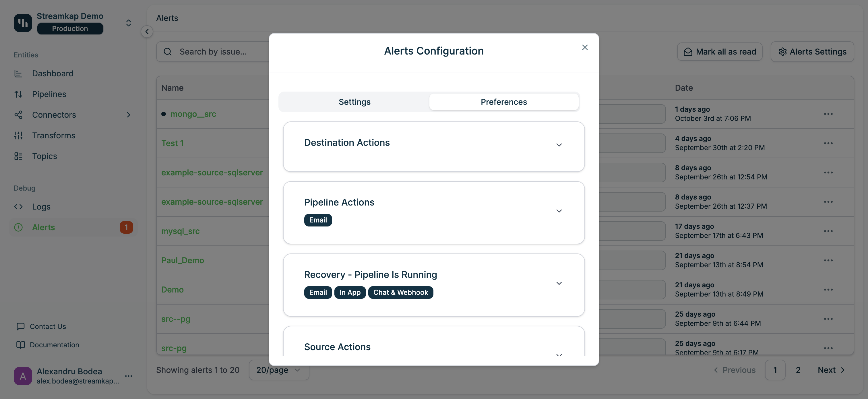Image resolution: width=868 pixels, height=399 pixels.
Task: Switch to the Settings tab
Action: (x=354, y=102)
